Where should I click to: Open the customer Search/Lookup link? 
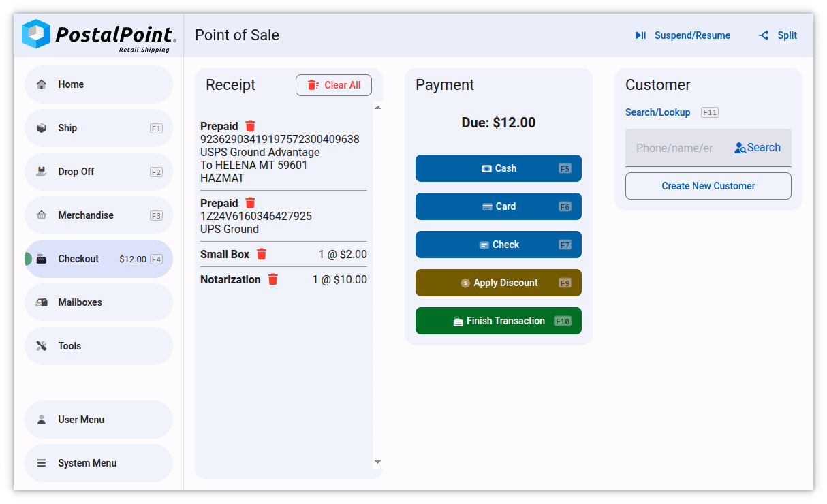pyautogui.click(x=657, y=112)
